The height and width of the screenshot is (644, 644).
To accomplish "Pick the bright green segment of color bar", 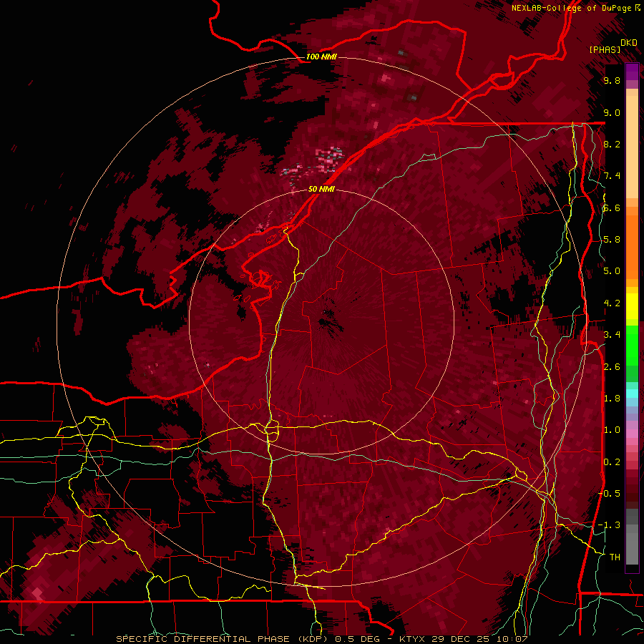I will pyautogui.click(x=632, y=345).
